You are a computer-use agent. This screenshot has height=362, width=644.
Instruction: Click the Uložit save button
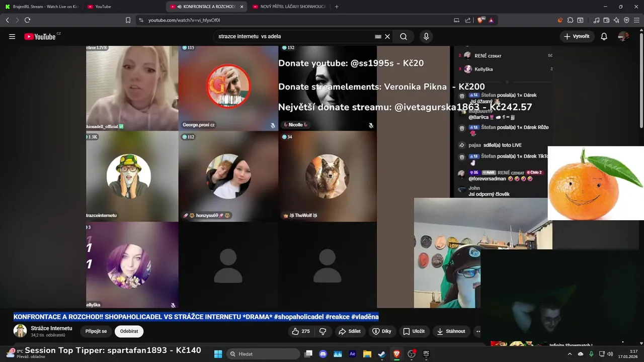tap(414, 331)
